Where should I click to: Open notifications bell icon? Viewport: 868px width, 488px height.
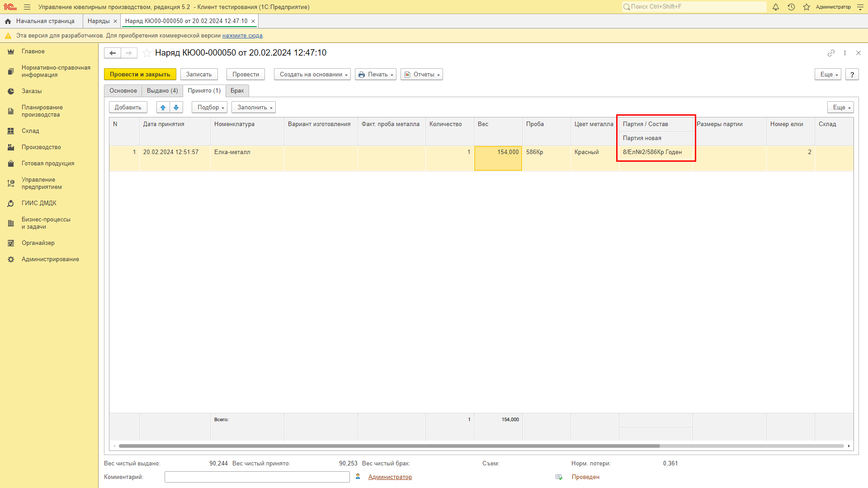(776, 7)
